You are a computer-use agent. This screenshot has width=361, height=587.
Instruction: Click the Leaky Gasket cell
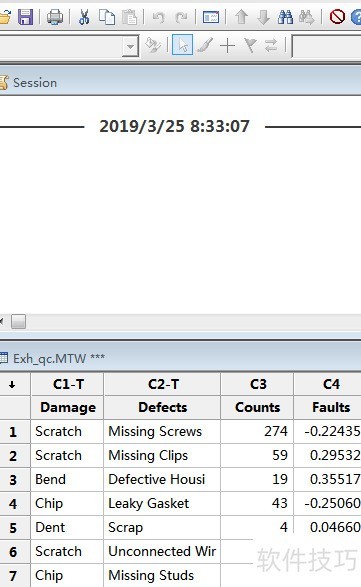coord(163,504)
